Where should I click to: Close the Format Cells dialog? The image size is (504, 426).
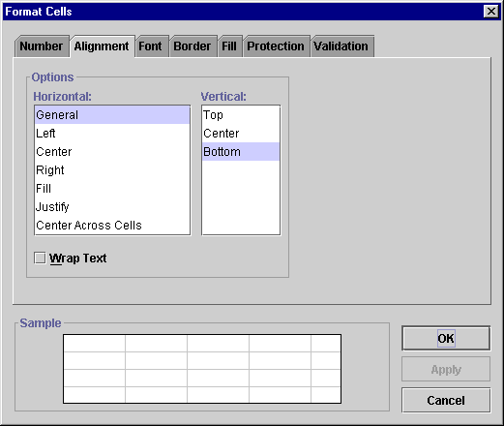491,12
